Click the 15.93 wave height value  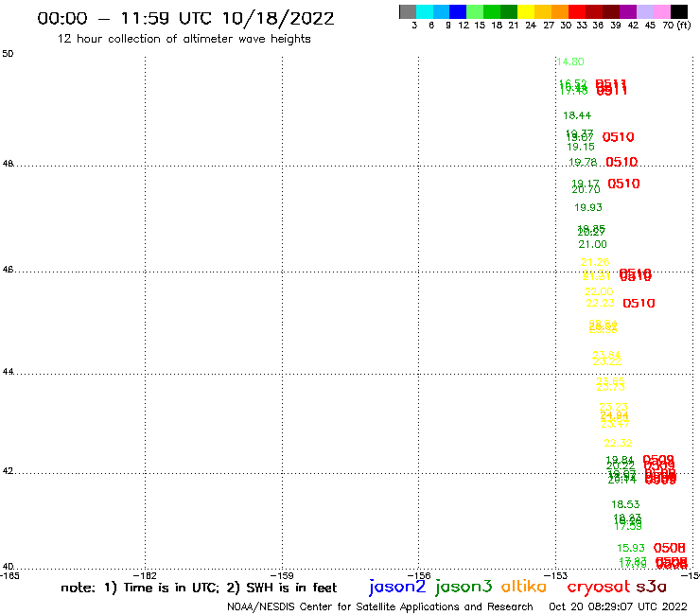(x=631, y=548)
